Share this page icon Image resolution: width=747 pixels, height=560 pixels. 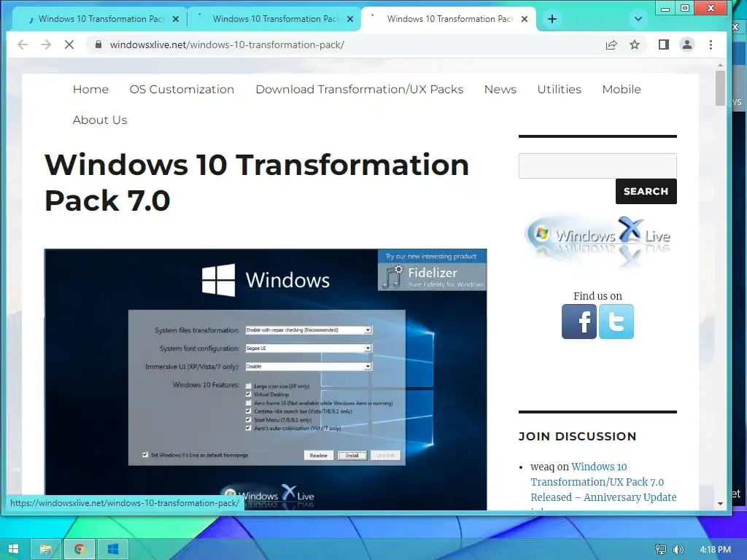611,44
